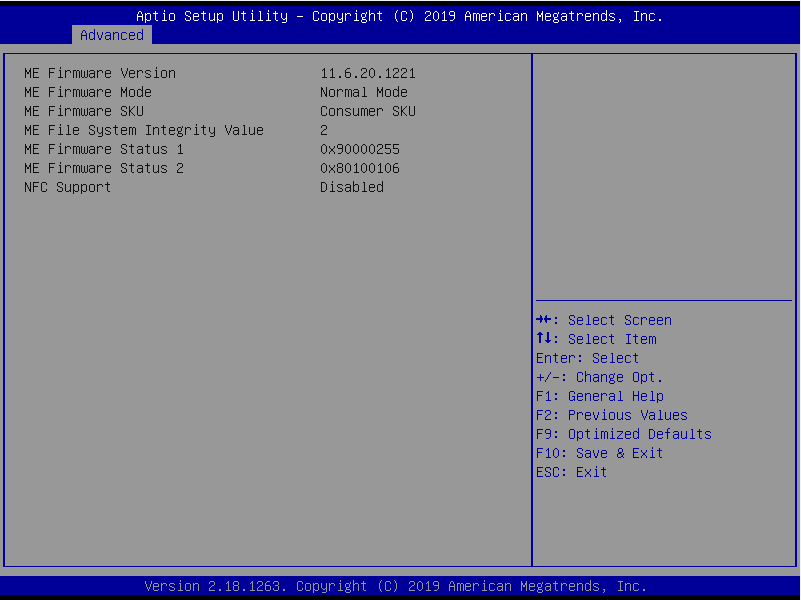The height and width of the screenshot is (600, 801).
Task: Click the ME Firmware Version label
Action: tap(100, 73)
